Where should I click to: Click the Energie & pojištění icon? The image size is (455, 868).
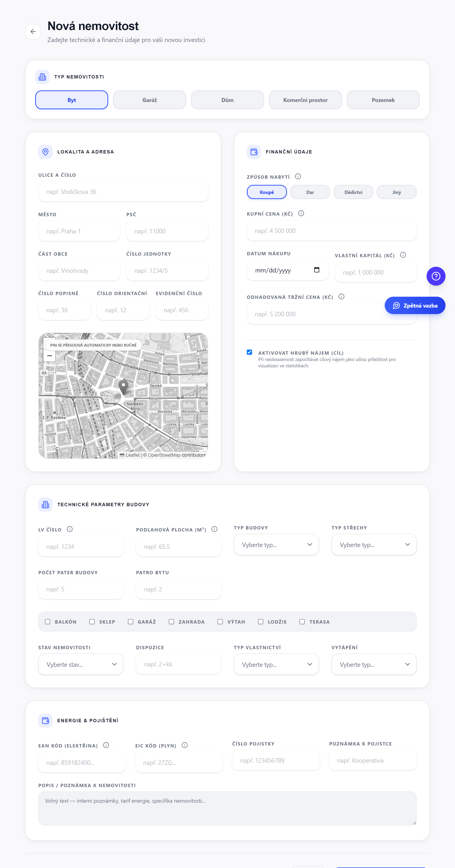45,720
